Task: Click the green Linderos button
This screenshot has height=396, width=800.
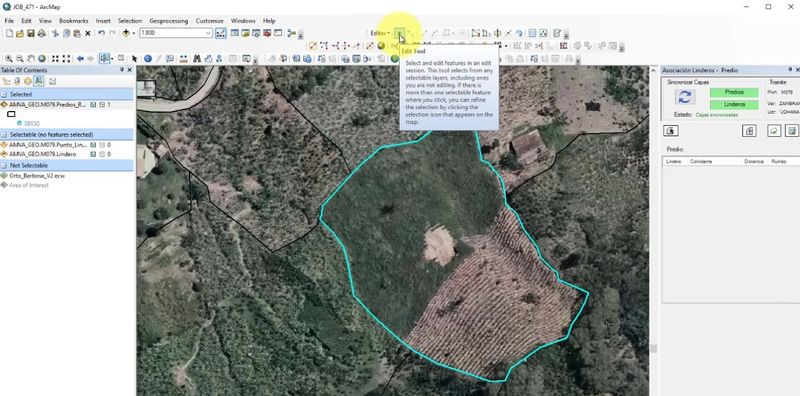Action: pyautogui.click(x=734, y=105)
